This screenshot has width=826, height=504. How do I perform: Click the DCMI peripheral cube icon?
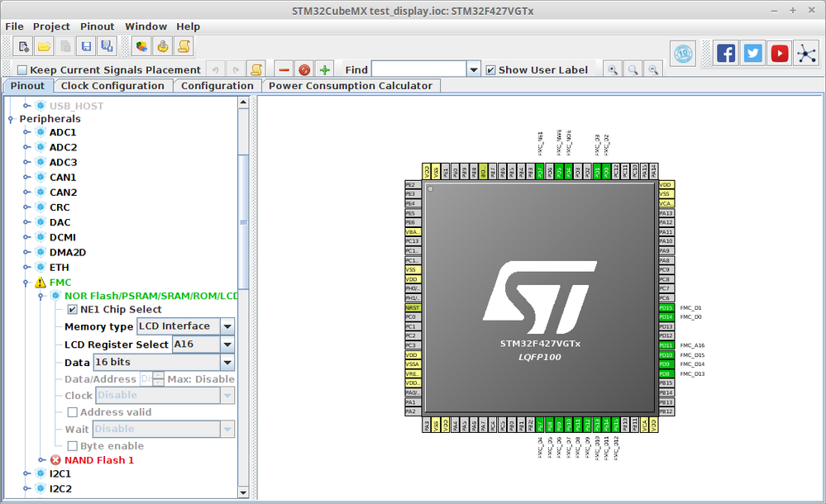pos(41,237)
